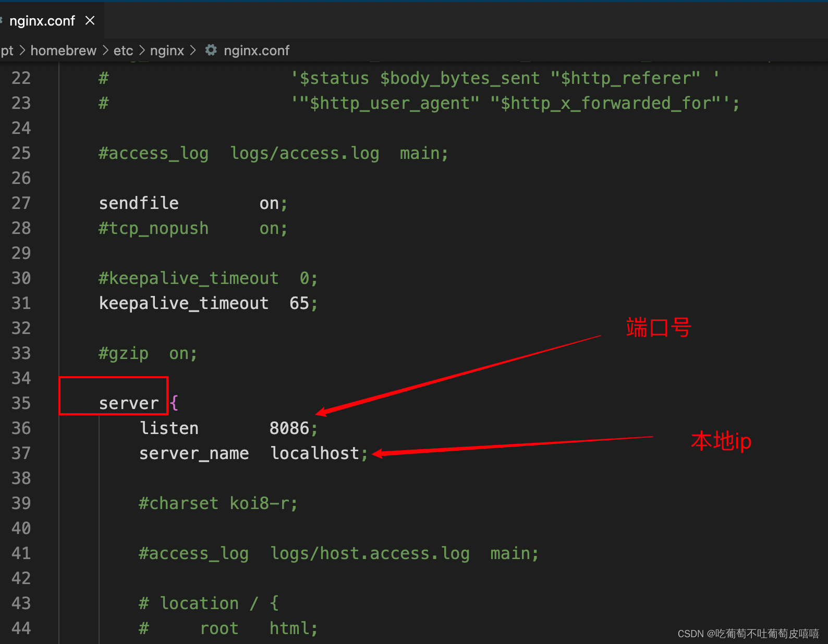Click the 'localhost;' value

pyautogui.click(x=319, y=453)
